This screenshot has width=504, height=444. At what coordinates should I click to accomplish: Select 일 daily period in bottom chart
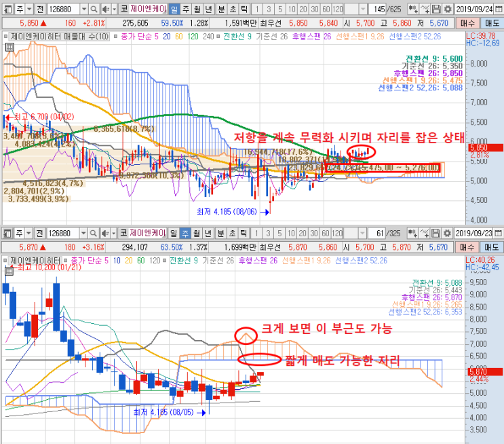(x=174, y=233)
